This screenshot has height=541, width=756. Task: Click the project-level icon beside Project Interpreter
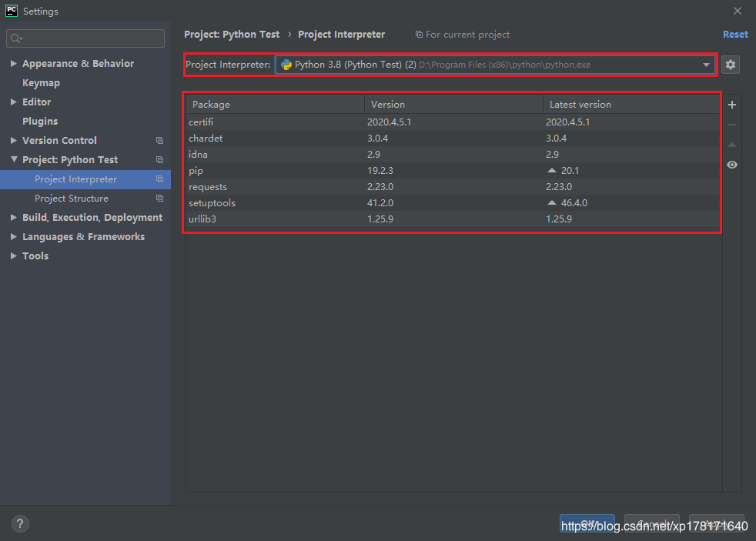coord(159,179)
